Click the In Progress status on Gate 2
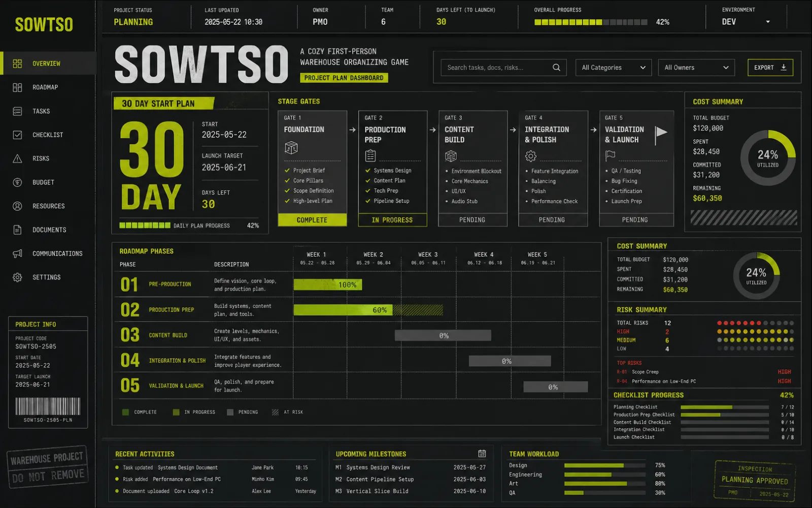This screenshot has width=812, height=508. tap(392, 220)
